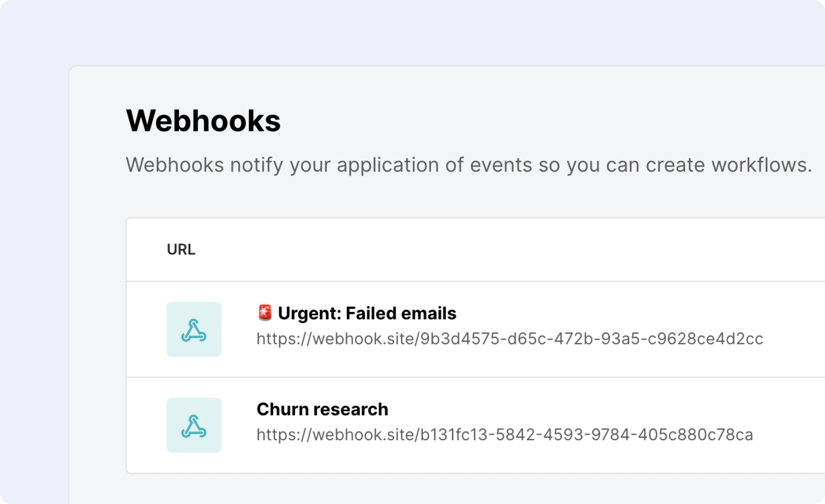The image size is (825, 504).
Task: Click the red siren emoji in Urgent title
Action: click(x=265, y=312)
